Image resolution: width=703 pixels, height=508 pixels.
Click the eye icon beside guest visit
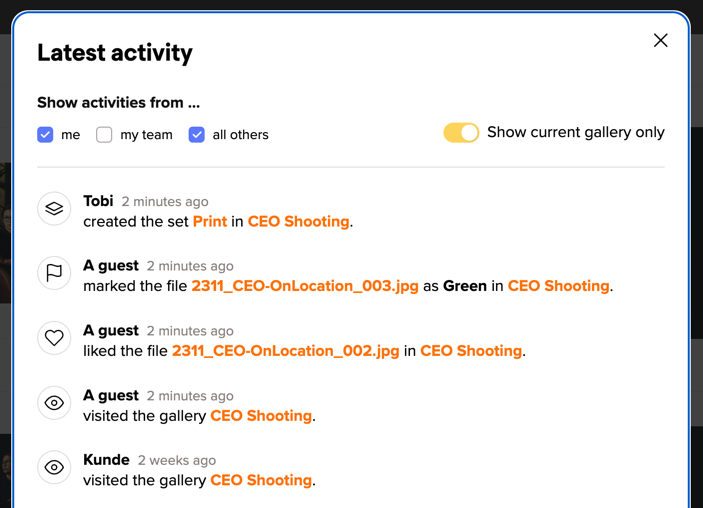[54, 403]
